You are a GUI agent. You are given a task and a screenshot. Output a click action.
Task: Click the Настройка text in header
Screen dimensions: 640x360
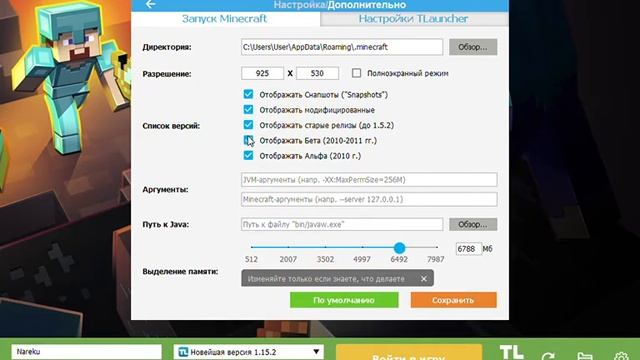click(x=300, y=5)
